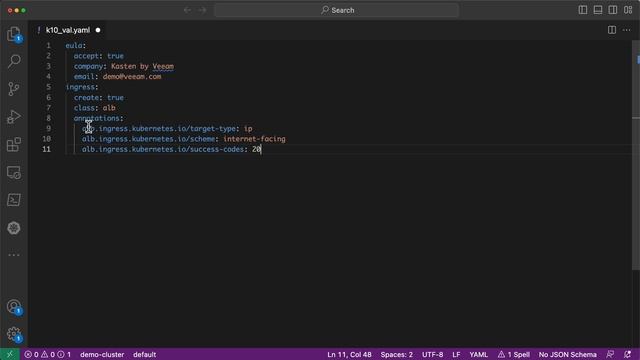Open the Kubernetes view icon
This screenshot has height=360, width=640.
[14, 228]
